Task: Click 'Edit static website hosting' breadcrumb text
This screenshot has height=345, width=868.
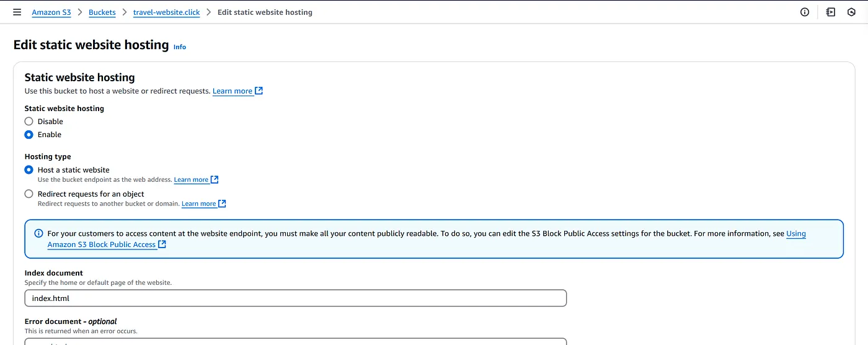Action: pyautogui.click(x=265, y=12)
